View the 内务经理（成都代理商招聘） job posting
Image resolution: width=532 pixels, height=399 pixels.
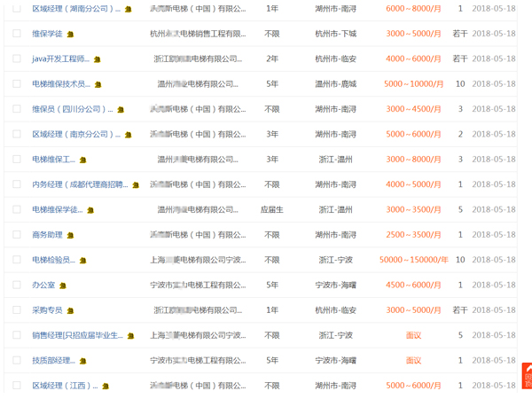tap(80, 185)
